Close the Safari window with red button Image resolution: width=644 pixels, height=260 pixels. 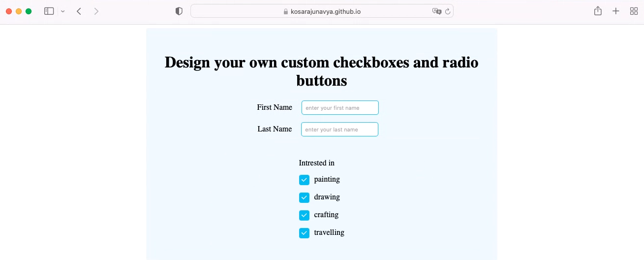(x=9, y=11)
